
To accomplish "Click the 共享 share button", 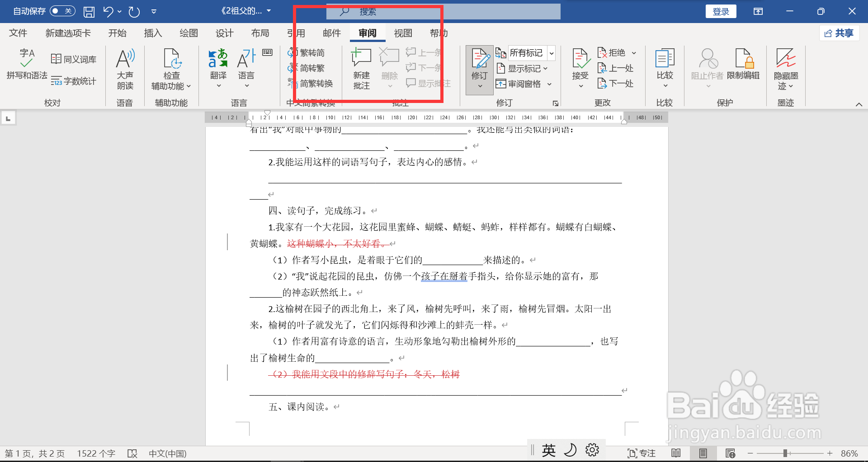I will pos(839,33).
